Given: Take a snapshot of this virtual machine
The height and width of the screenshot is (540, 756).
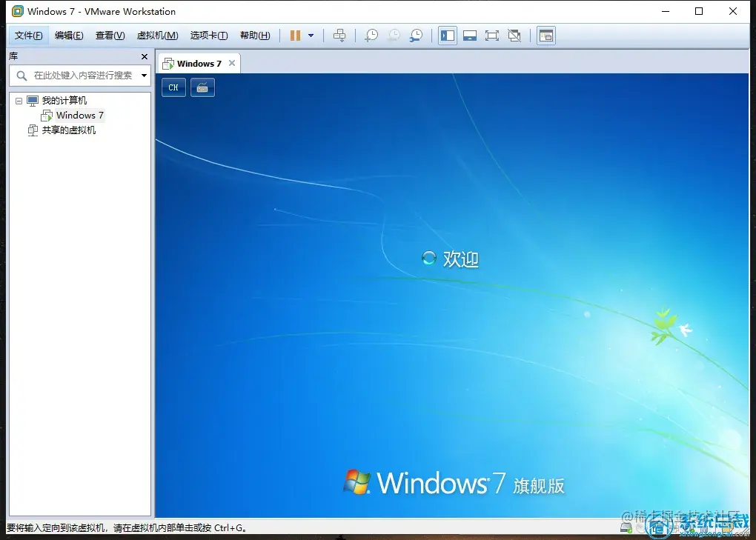Looking at the screenshot, I should [x=371, y=35].
